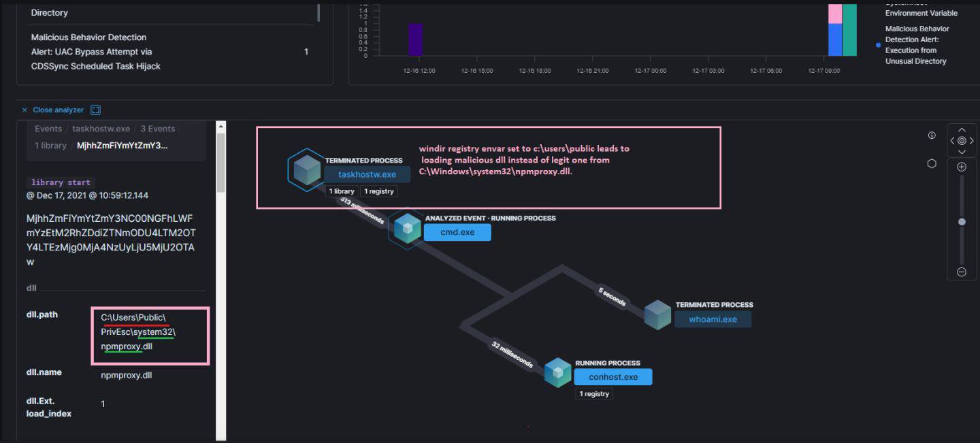Click the zoom in plus icon
The image size is (980, 443).
(961, 167)
